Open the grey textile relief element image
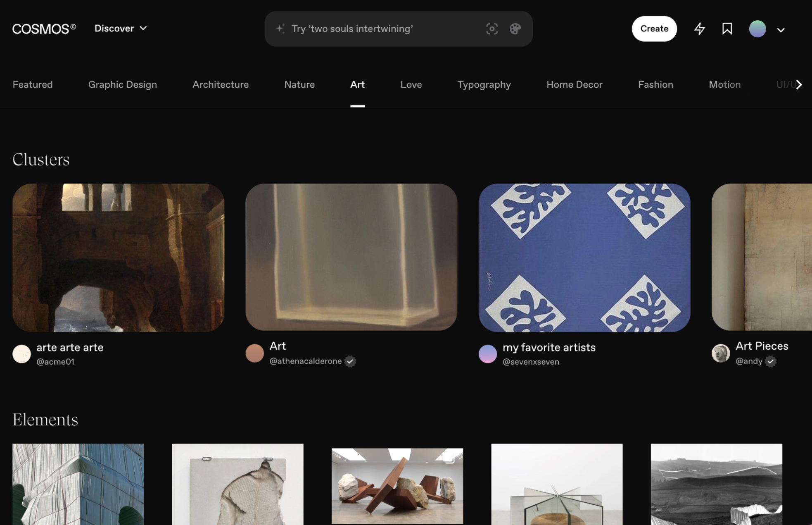 [x=237, y=484]
